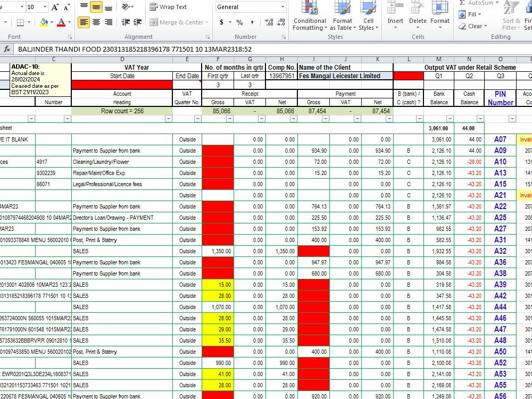The height and width of the screenshot is (399, 532).
Task: Open PIN Number filter dropdown
Action: [x=512, y=119]
